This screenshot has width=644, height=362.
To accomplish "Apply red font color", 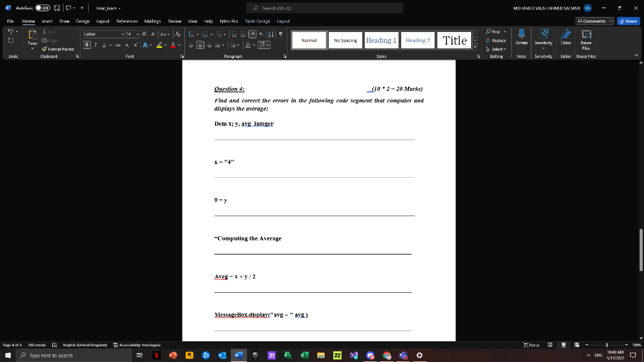I will click(174, 45).
